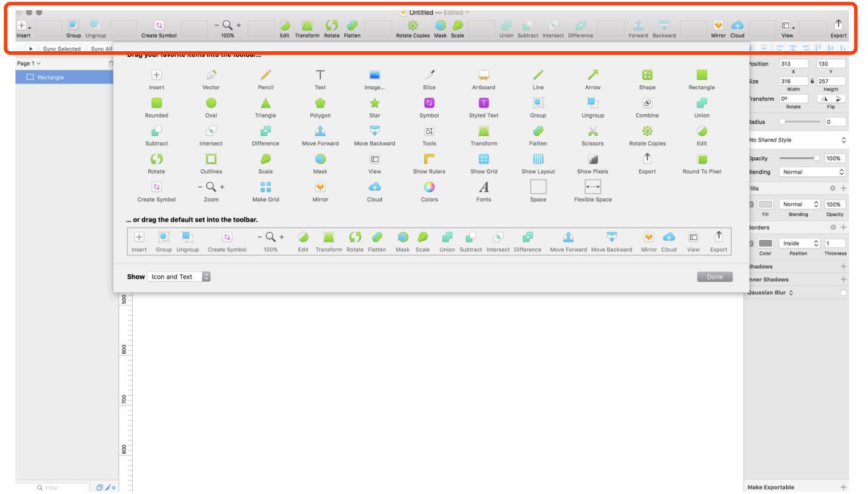This screenshot has width=868, height=494.
Task: Open the Page 1 dropdown
Action: pyautogui.click(x=29, y=63)
